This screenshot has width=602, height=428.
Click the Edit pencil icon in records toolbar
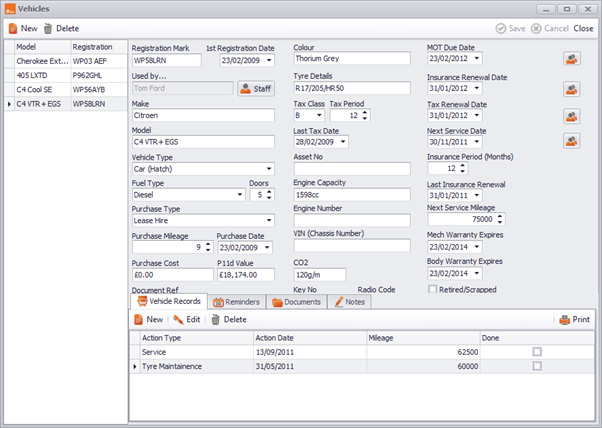(x=178, y=319)
